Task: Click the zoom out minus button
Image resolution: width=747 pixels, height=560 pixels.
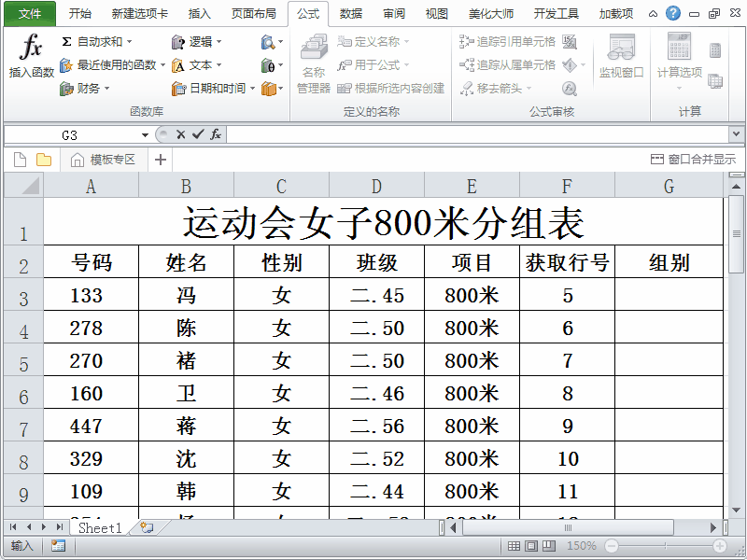Action: [612, 546]
